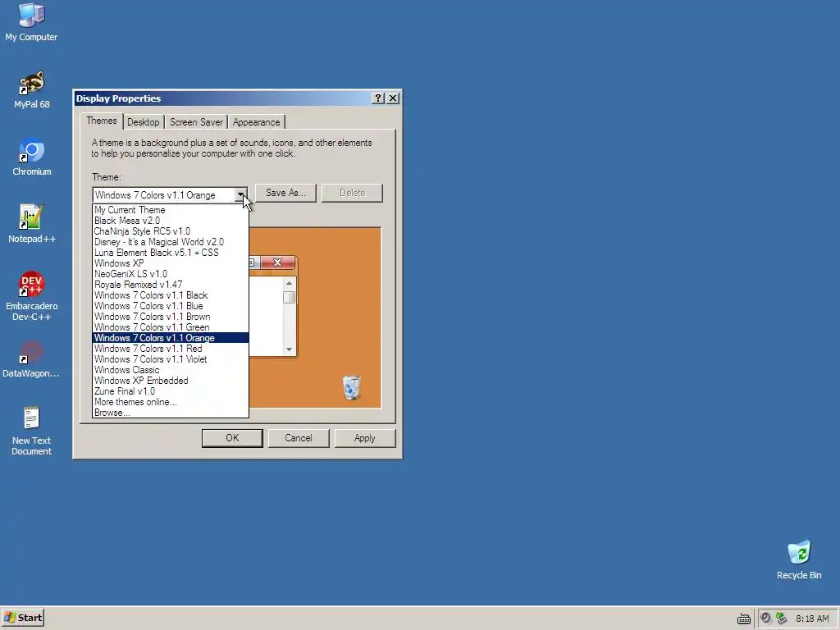Click the OK button

pos(232,438)
